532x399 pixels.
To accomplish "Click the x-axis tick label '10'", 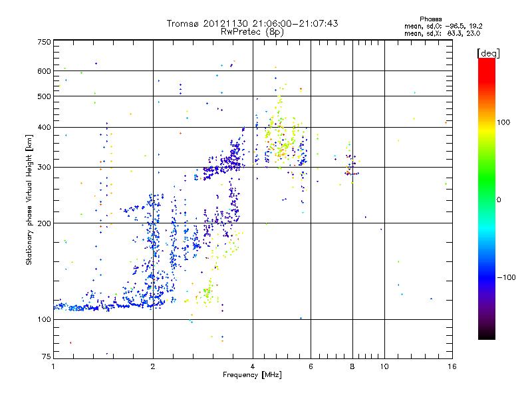I will pyautogui.click(x=384, y=366).
